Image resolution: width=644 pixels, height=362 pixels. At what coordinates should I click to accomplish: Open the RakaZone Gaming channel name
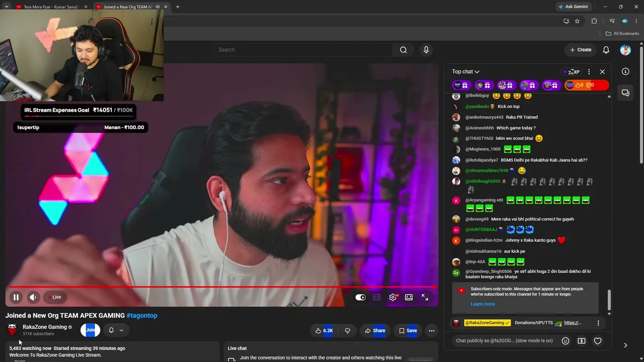[x=45, y=327]
